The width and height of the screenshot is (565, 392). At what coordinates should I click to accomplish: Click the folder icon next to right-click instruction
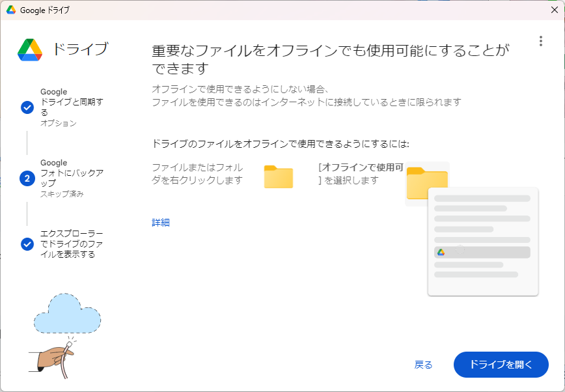(x=278, y=176)
